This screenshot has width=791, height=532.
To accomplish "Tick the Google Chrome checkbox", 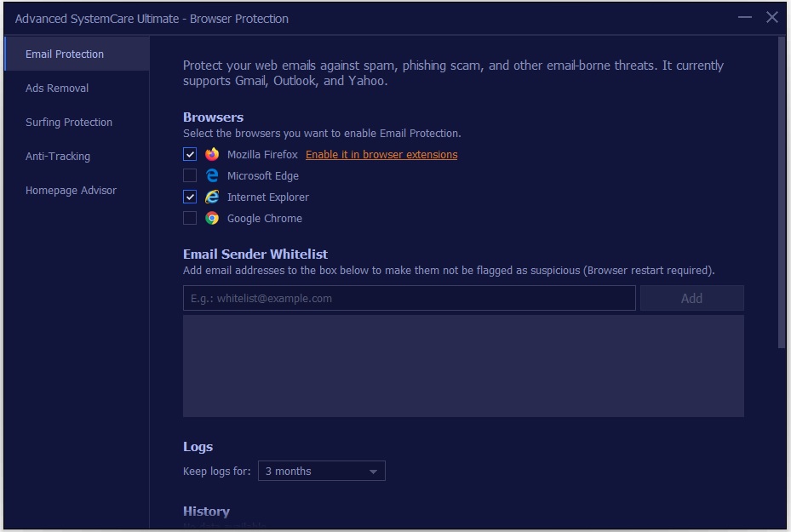I will point(190,218).
